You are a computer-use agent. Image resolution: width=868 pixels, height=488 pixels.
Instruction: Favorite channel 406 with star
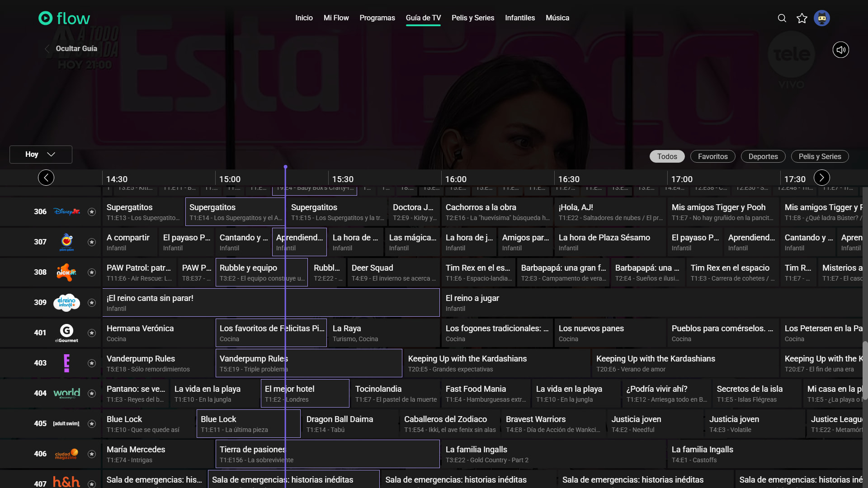(92, 454)
